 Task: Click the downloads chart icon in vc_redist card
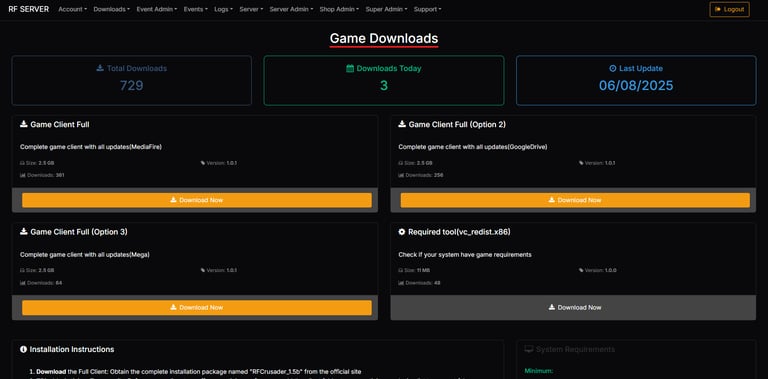[x=401, y=283]
